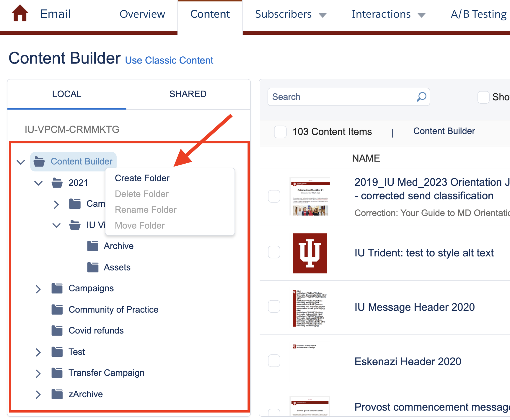This screenshot has width=510, height=420.
Task: Open the IU Message Header 2020 thumbnail
Action: [x=310, y=308]
